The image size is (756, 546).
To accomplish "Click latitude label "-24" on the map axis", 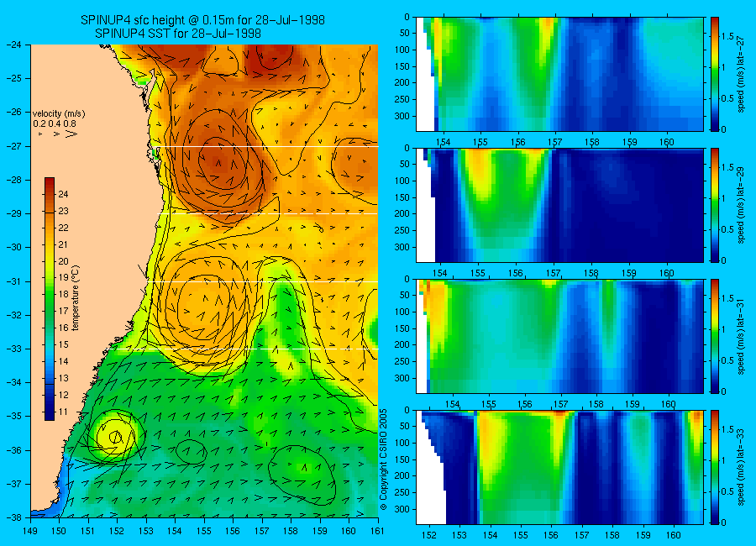I will pyautogui.click(x=14, y=45).
